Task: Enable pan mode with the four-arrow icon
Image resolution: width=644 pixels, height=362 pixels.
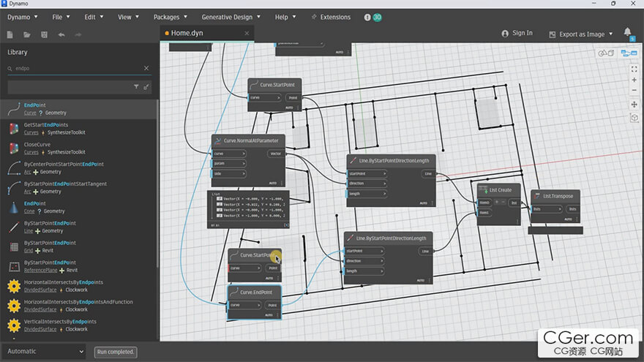Action: coord(634,105)
